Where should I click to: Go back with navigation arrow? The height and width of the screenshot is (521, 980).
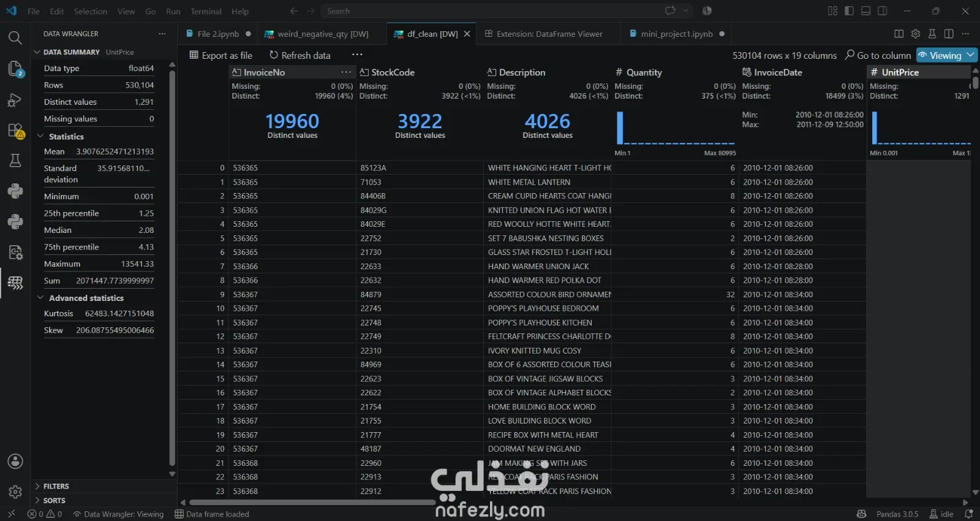(294, 11)
